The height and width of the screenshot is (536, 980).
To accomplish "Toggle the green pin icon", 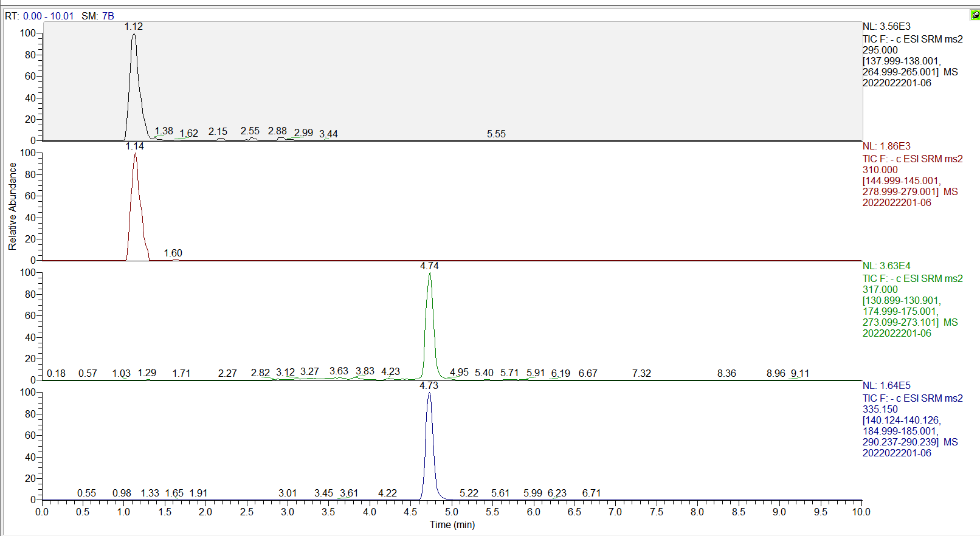I will [x=975, y=15].
